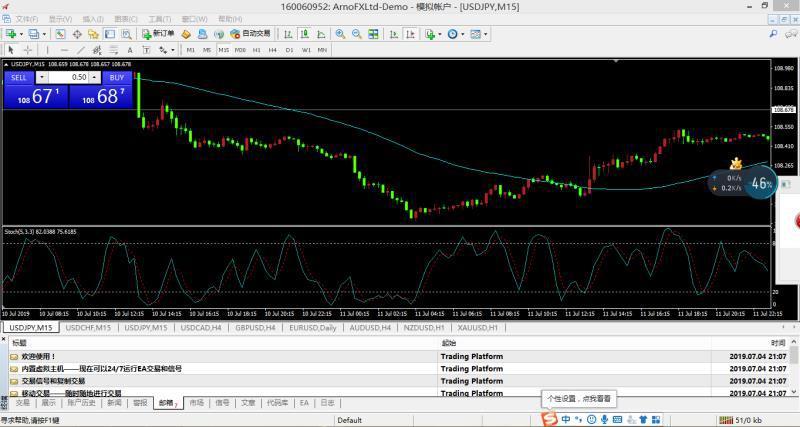Switch chart to H4 timeframe

point(273,49)
